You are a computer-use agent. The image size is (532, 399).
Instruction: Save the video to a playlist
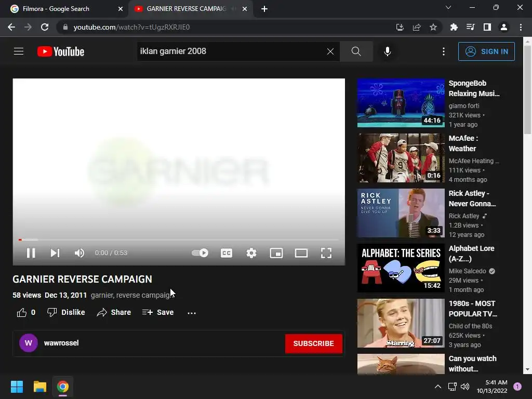click(x=158, y=312)
